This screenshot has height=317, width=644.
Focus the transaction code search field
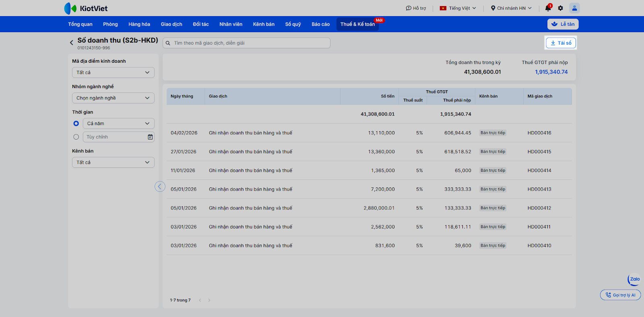pyautogui.click(x=250, y=43)
